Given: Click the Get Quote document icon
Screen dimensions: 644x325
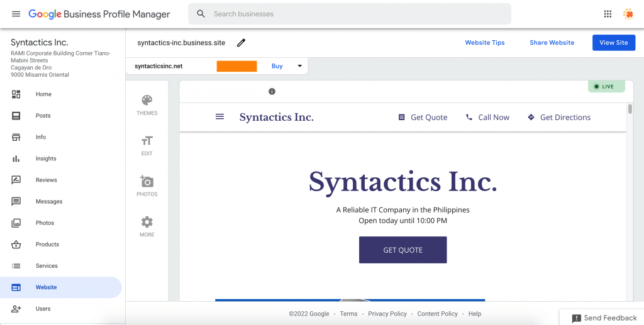Looking at the screenshot, I should (402, 118).
